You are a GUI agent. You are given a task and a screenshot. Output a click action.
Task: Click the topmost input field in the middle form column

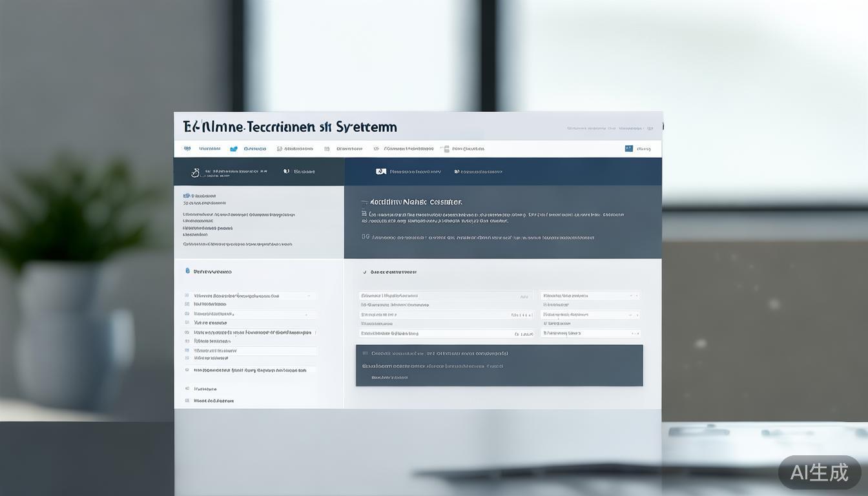446,296
